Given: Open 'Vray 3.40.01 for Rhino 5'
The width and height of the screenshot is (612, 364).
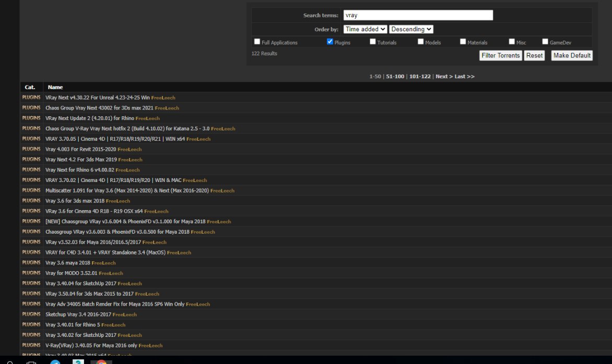Looking at the screenshot, I should point(73,325).
